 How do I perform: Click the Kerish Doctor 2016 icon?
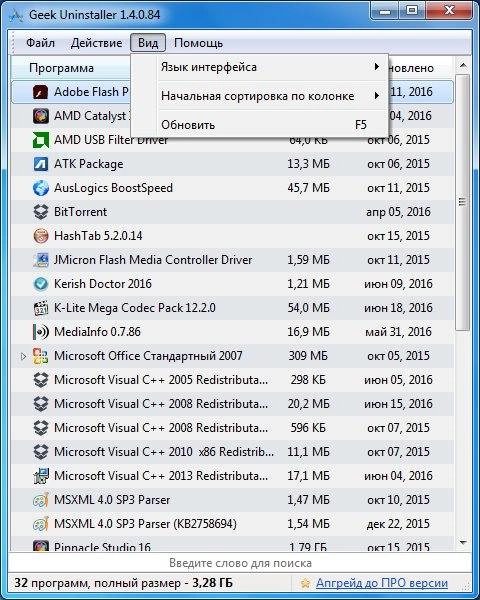[x=40, y=284]
